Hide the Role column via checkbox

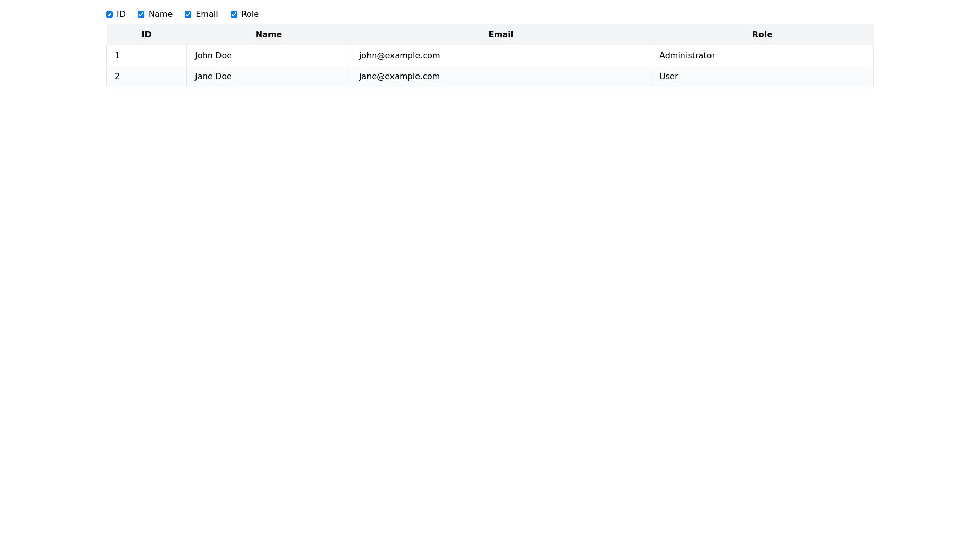click(234, 14)
